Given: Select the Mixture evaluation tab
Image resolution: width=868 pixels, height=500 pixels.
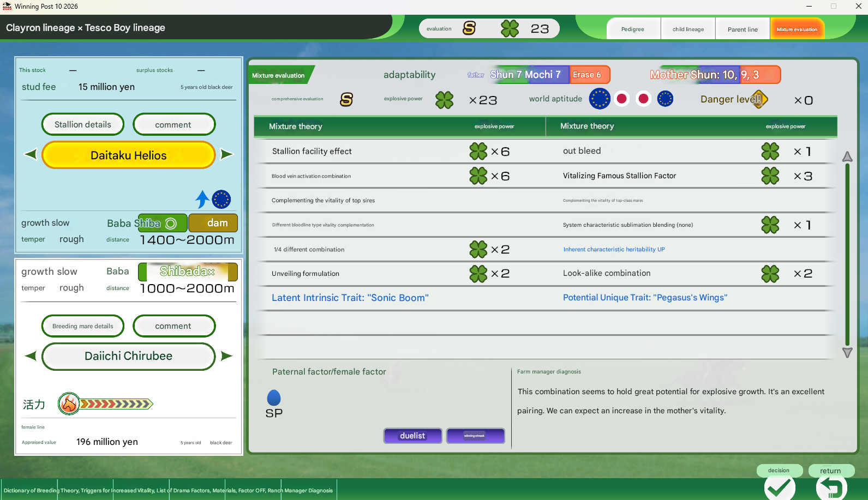Looking at the screenshot, I should [x=797, y=29].
